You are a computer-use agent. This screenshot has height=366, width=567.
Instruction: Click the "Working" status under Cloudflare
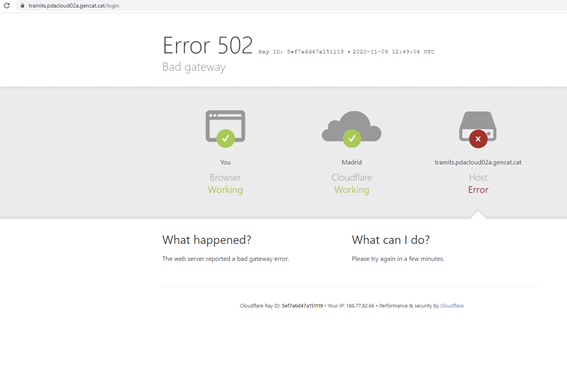click(351, 190)
